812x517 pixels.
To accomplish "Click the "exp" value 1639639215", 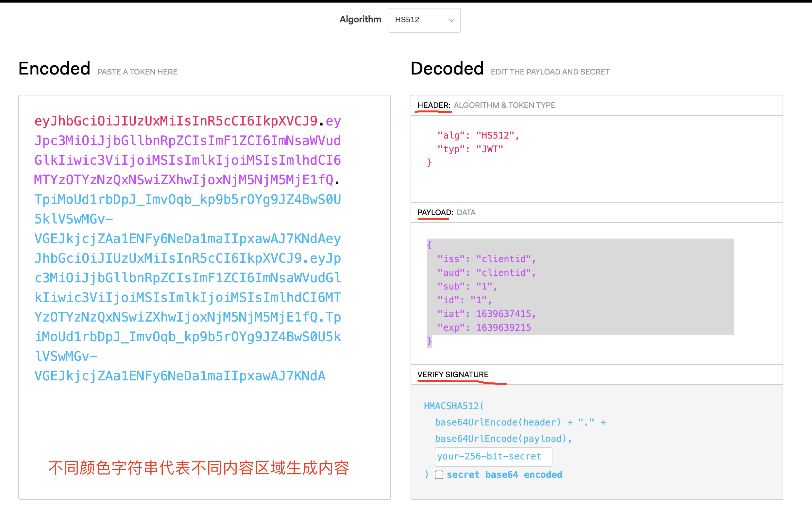I will (x=503, y=327).
